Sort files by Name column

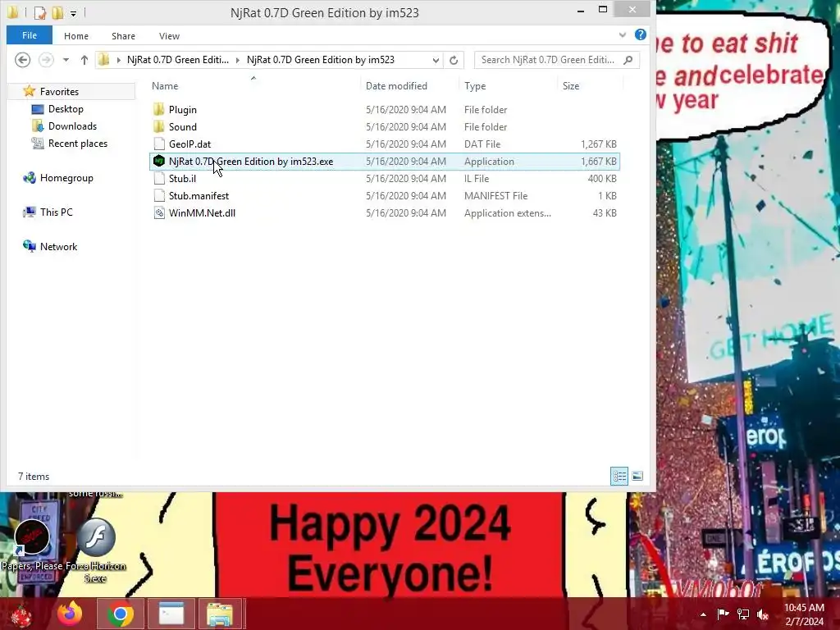(165, 85)
